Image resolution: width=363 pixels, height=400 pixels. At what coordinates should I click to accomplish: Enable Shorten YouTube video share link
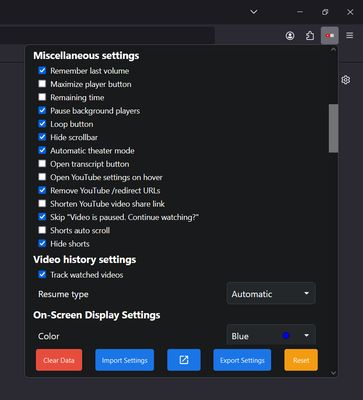[x=42, y=204]
